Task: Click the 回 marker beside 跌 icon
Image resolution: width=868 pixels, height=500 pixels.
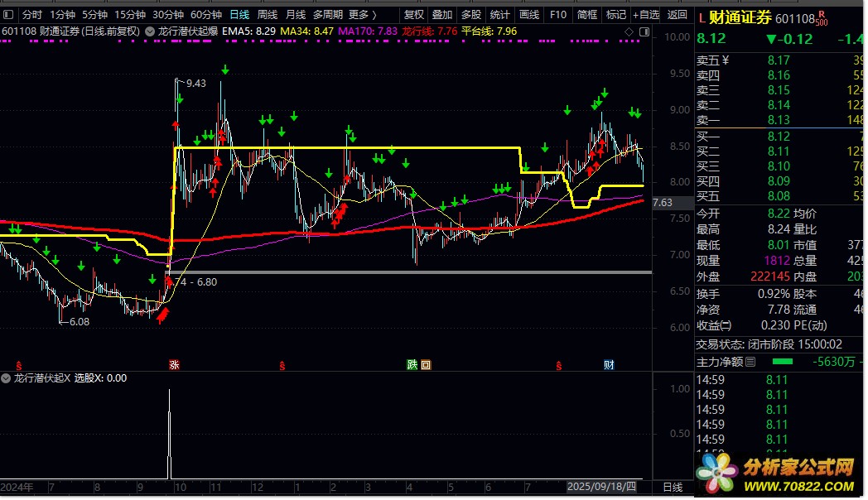Action: click(x=426, y=365)
